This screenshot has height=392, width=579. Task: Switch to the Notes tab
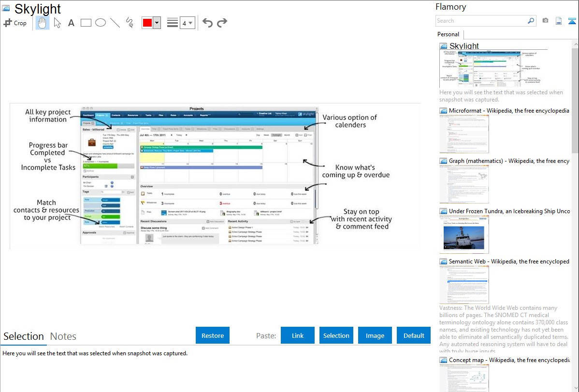pos(63,336)
